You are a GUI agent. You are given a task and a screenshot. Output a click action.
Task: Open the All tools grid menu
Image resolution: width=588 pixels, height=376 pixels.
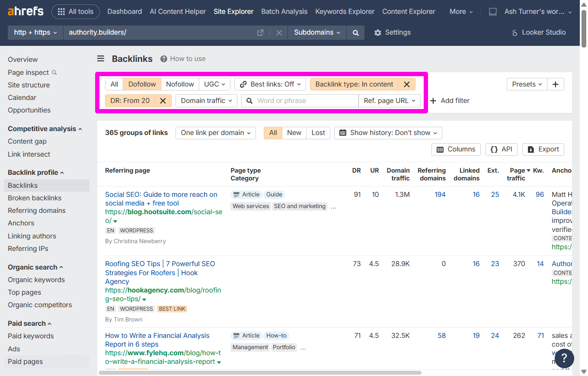pos(76,12)
